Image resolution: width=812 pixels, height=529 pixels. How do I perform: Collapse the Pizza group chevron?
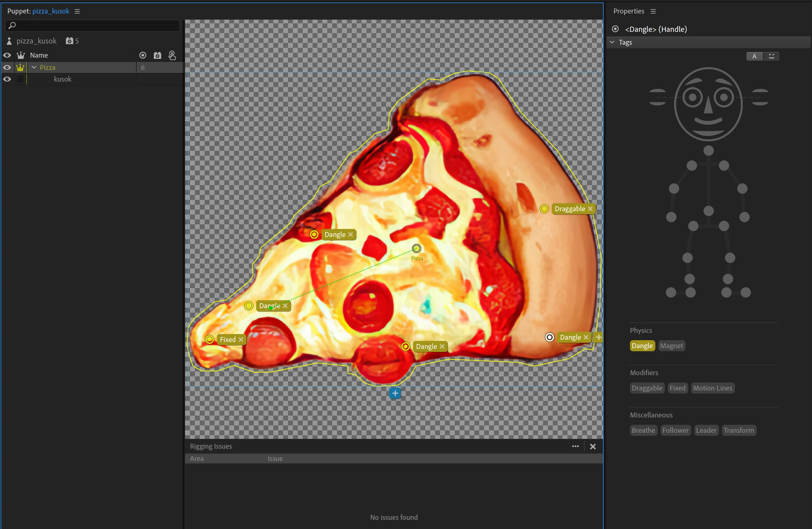[x=34, y=67]
